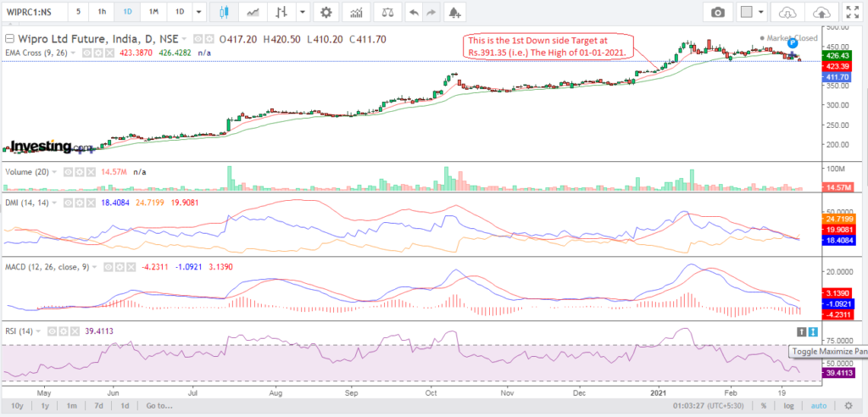Expand the Volume (20) dropdown arrow
This screenshot has height=417, width=868.
(x=55, y=172)
